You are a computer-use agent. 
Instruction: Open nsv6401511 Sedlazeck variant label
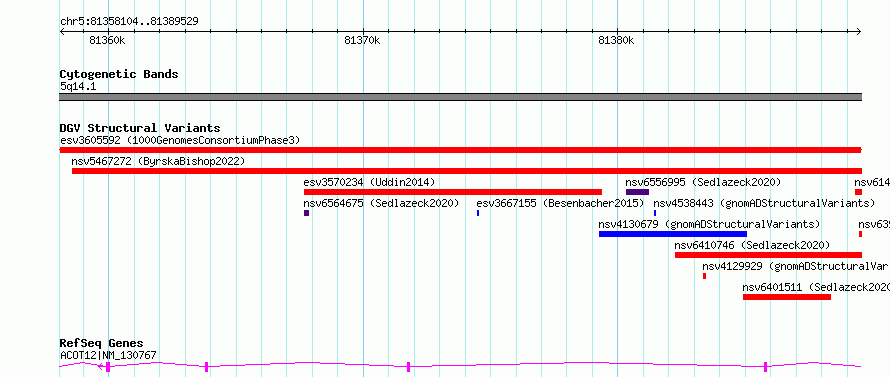click(x=816, y=287)
